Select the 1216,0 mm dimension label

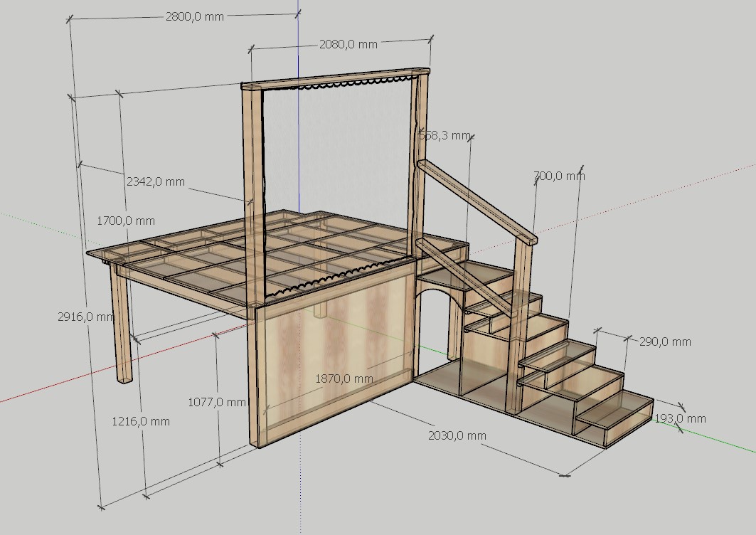pyautogui.click(x=141, y=421)
